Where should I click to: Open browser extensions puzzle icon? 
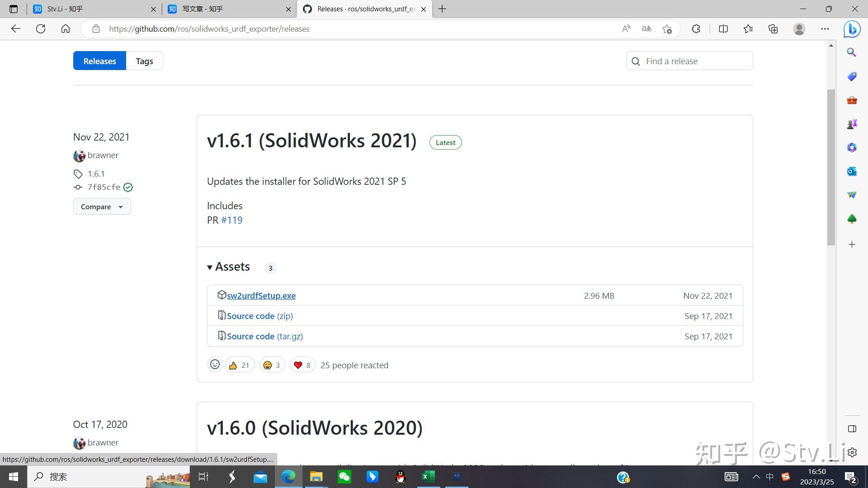pyautogui.click(x=696, y=29)
